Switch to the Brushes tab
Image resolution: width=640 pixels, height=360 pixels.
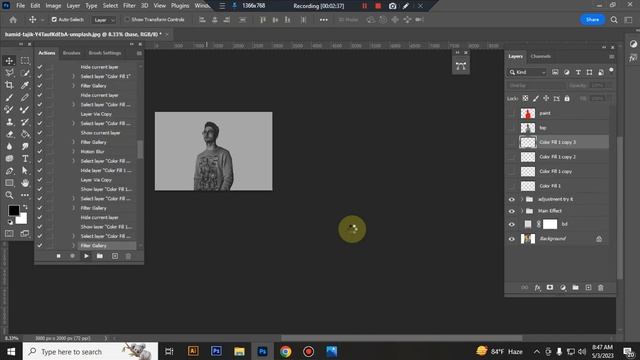[71, 53]
